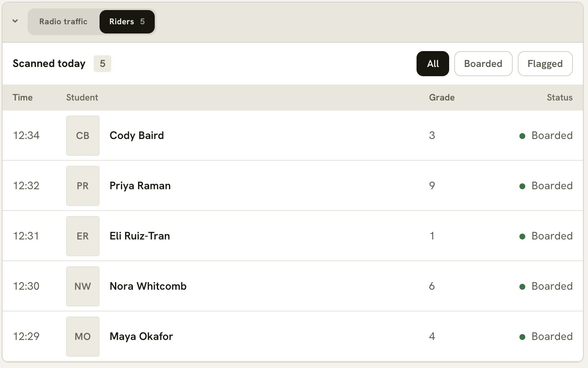Click the ER avatar for Eli Ruiz-Tran
The width and height of the screenshot is (588, 368).
(83, 236)
